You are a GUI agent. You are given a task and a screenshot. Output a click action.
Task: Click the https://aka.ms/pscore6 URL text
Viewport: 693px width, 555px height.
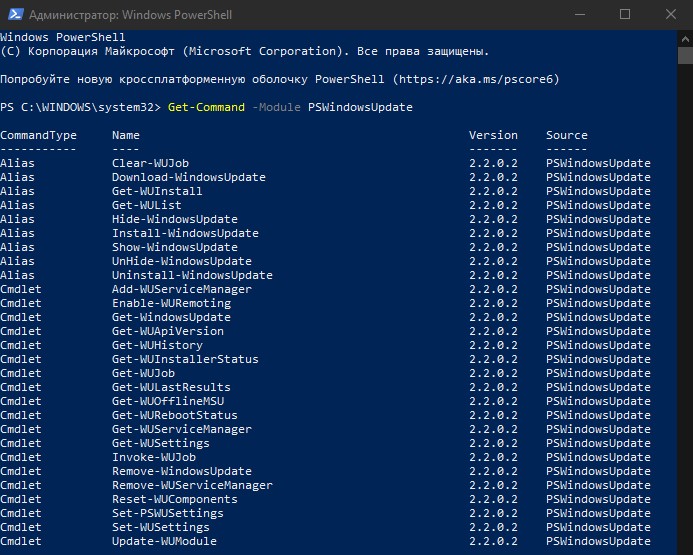point(476,80)
